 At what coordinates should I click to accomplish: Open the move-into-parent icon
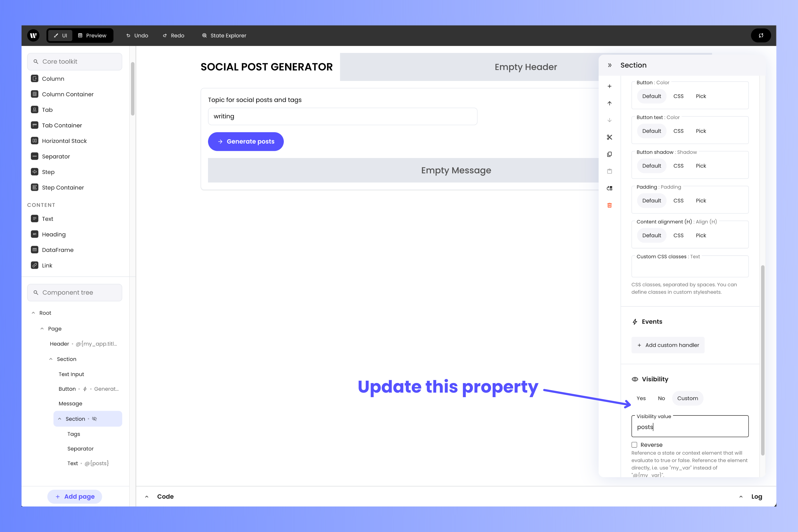pyautogui.click(x=610, y=188)
